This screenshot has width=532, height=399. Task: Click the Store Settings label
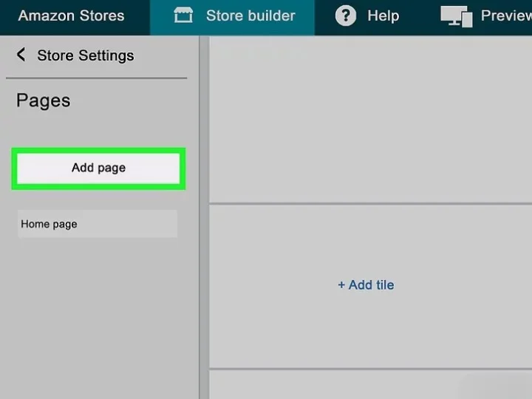(x=86, y=55)
